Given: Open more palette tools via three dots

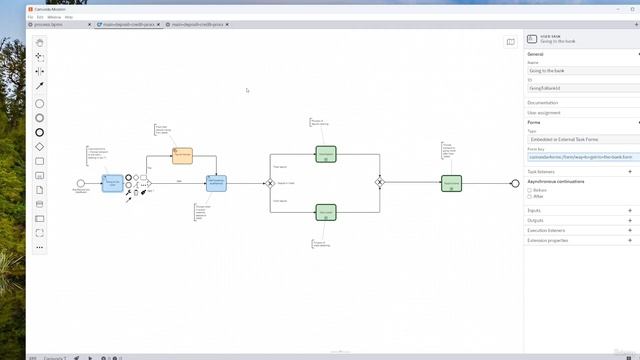Looking at the screenshot, I should 40,247.
